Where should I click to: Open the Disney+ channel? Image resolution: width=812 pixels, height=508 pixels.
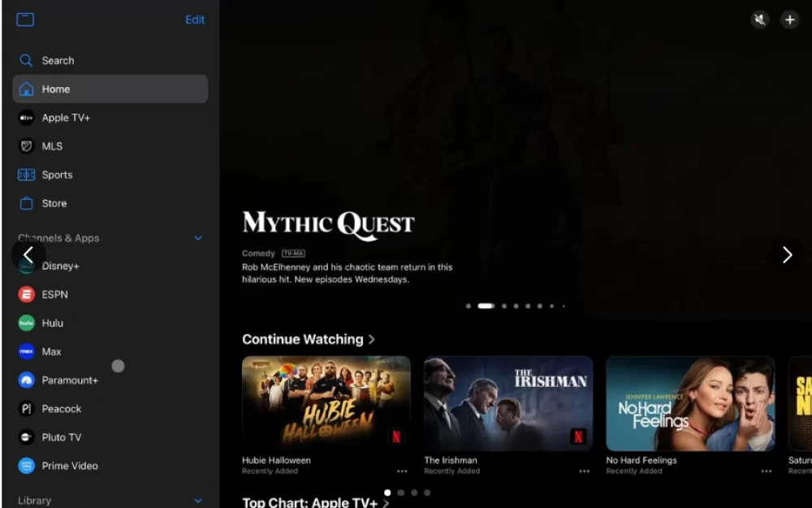coord(61,266)
